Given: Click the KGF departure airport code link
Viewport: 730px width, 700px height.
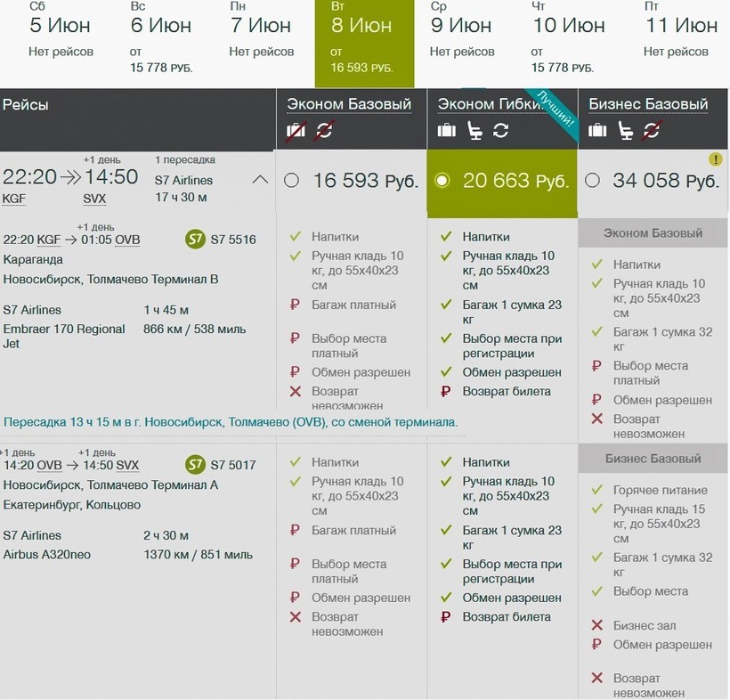Looking at the screenshot, I should pyautogui.click(x=14, y=199).
